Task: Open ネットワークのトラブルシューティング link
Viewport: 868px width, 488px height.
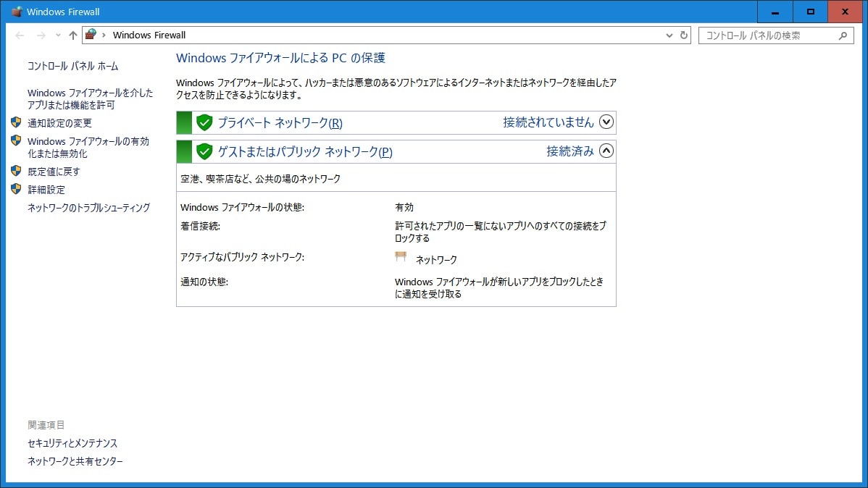Action: [88, 208]
